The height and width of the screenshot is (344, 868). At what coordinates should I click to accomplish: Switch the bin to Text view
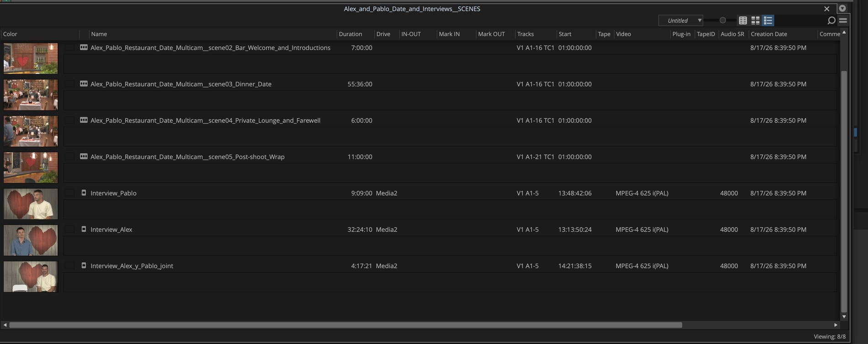pyautogui.click(x=743, y=21)
